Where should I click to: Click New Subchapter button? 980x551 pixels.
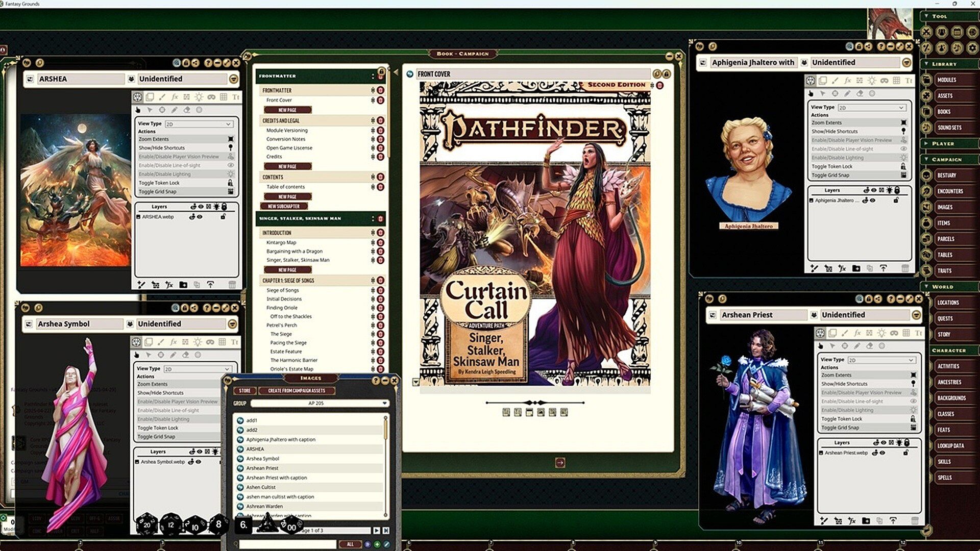[x=284, y=206]
